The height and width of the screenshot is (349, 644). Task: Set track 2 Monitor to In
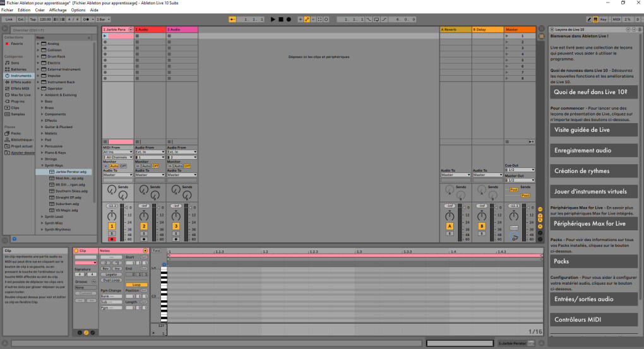tap(138, 166)
